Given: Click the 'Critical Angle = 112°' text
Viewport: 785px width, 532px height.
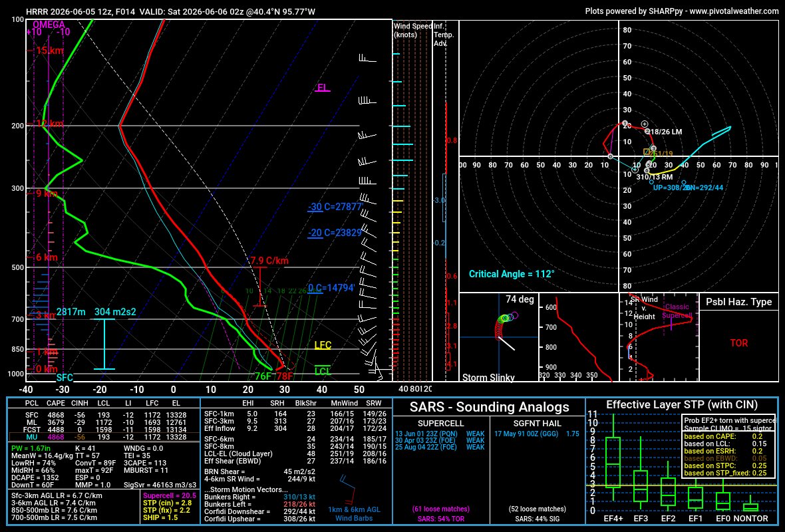Looking at the screenshot, I should (x=511, y=274).
